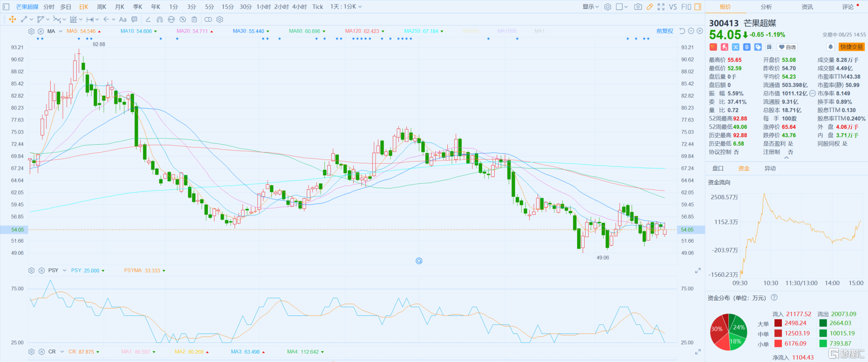The image size is (868, 362).
Task: Open fund distribution help question mark
Action: (x=774, y=298)
